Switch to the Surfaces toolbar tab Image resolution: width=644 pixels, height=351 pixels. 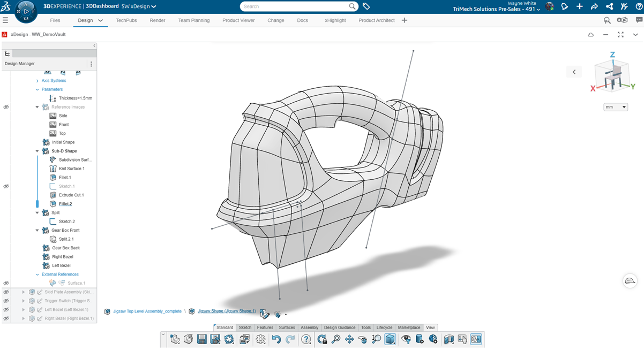click(x=287, y=327)
